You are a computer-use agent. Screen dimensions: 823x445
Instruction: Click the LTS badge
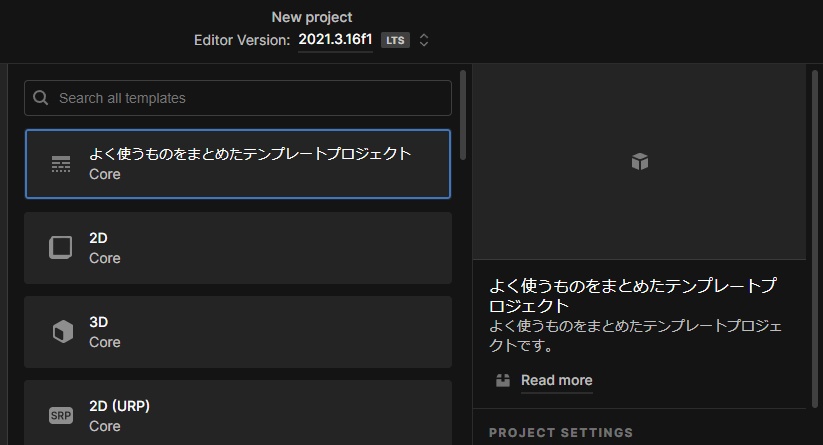[395, 40]
